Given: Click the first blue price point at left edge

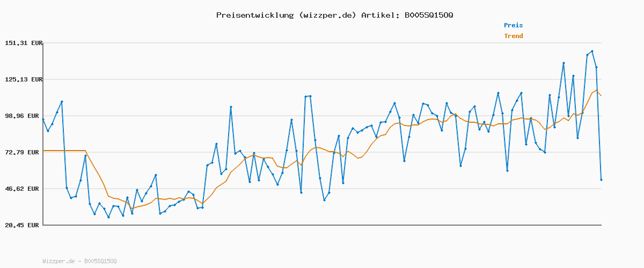Looking at the screenshot, I should [43, 119].
